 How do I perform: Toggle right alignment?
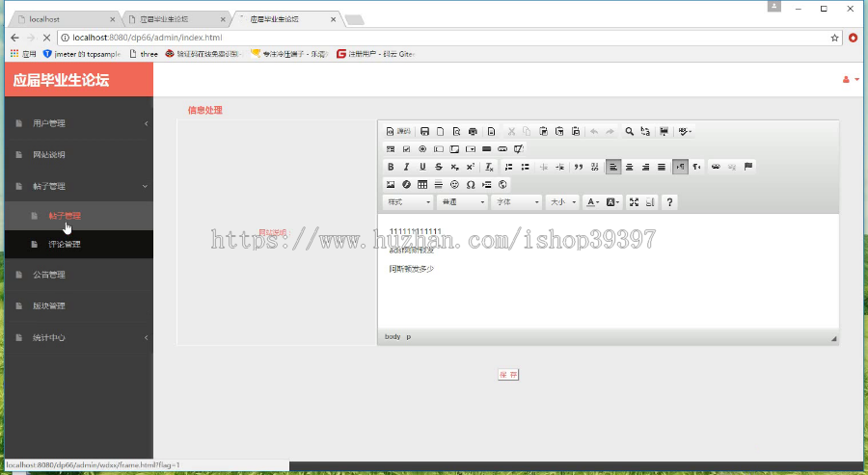(645, 167)
